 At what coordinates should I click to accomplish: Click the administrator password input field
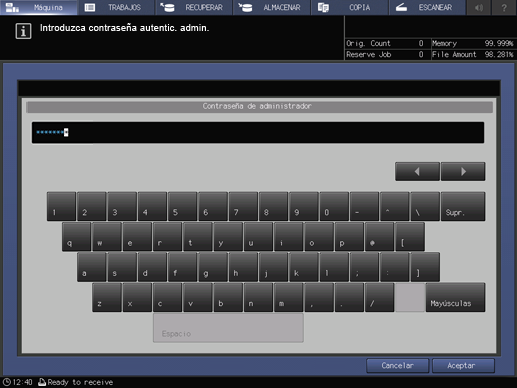pos(258,133)
